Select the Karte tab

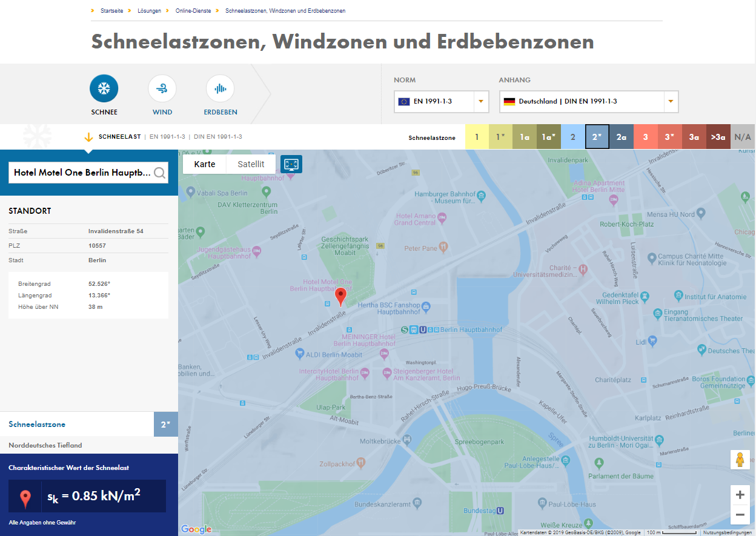[205, 164]
